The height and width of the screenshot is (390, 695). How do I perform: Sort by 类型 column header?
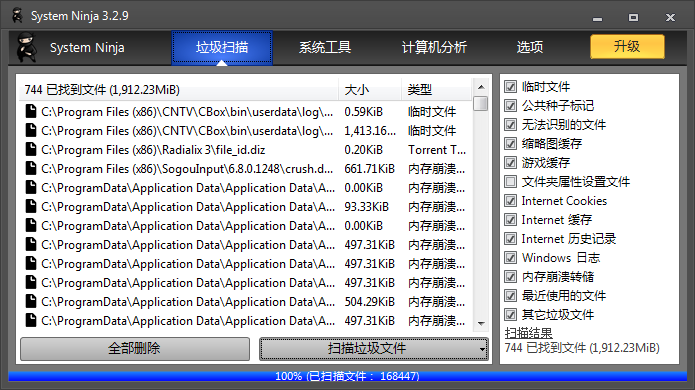[x=437, y=90]
